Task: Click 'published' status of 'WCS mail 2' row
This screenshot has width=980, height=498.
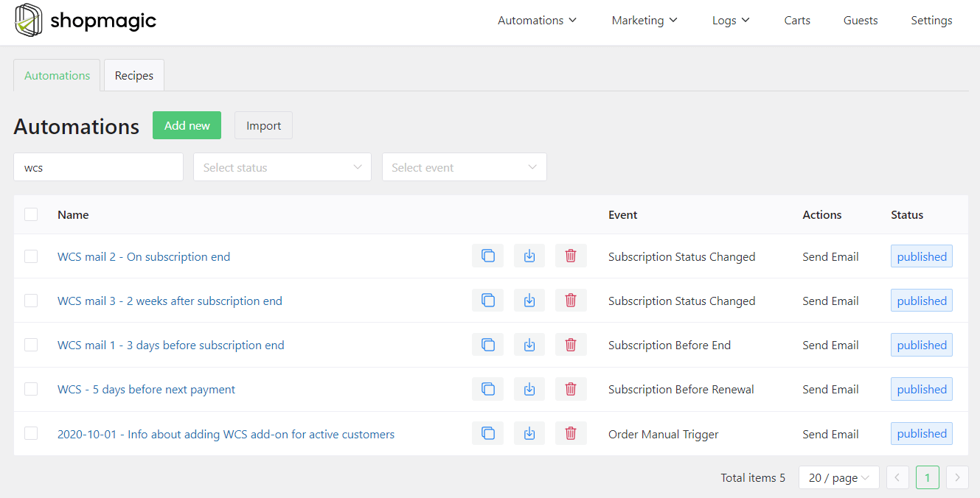Action: [x=922, y=256]
